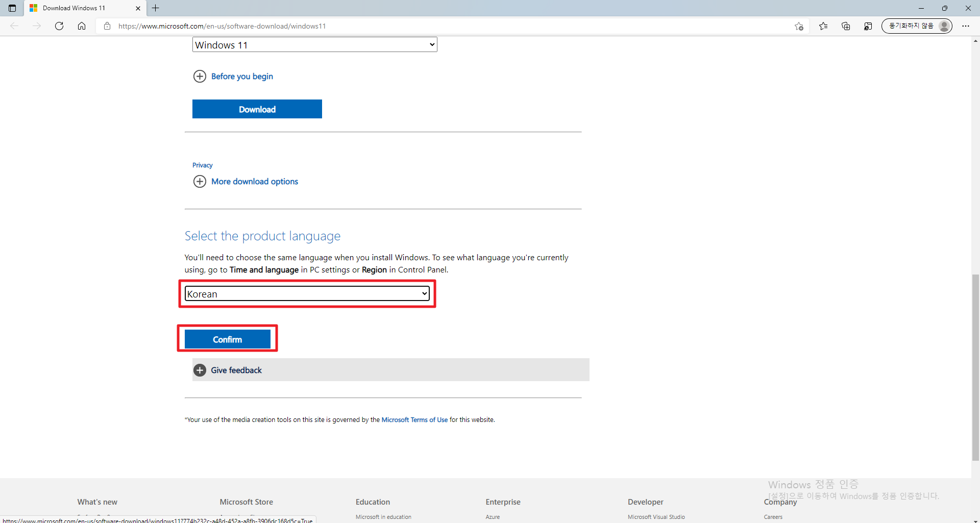This screenshot has height=523, width=980.
Task: Click the address bar URL
Action: [222, 26]
